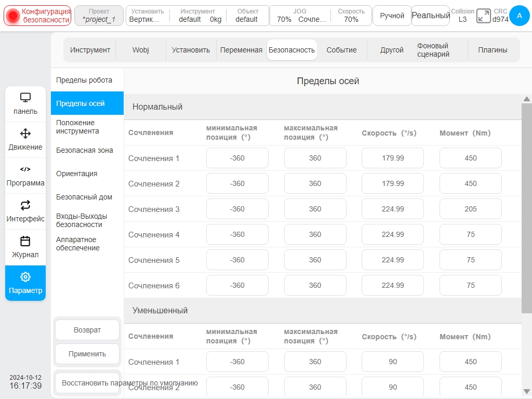Click the scrollbar down arrow

[x=527, y=391]
